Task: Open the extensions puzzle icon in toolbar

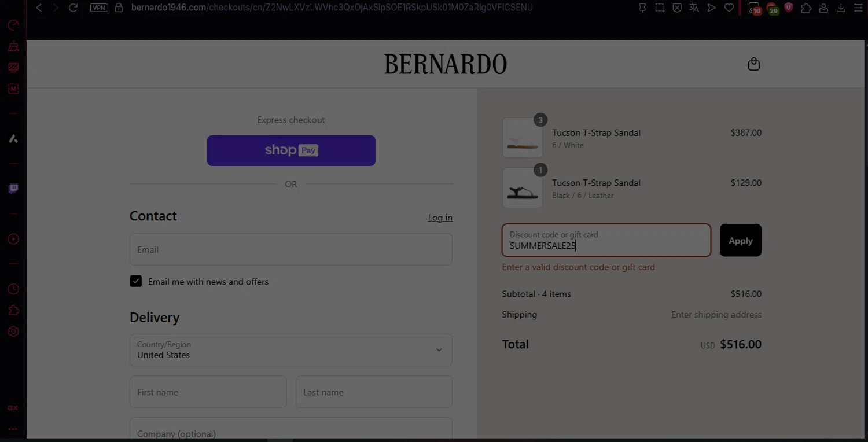Action: pos(806,8)
